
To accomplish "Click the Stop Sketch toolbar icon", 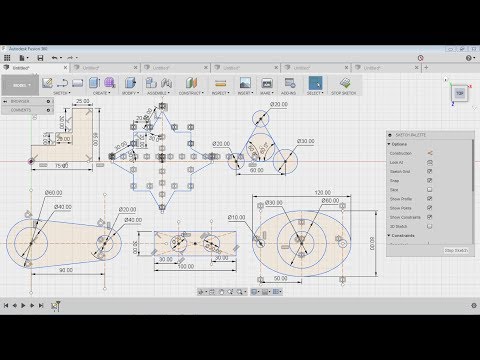I will [345, 83].
